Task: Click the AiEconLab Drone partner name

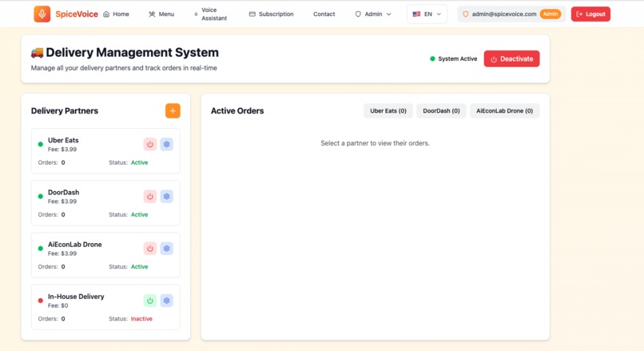Action: (x=75, y=244)
